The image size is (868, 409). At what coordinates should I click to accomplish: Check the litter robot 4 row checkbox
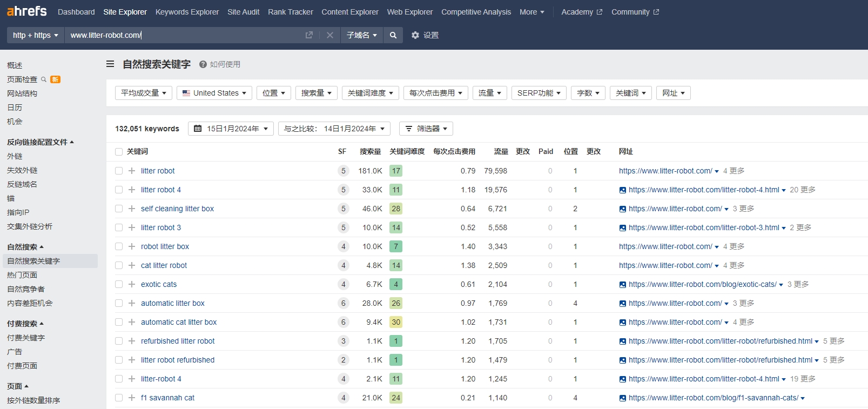(x=119, y=190)
